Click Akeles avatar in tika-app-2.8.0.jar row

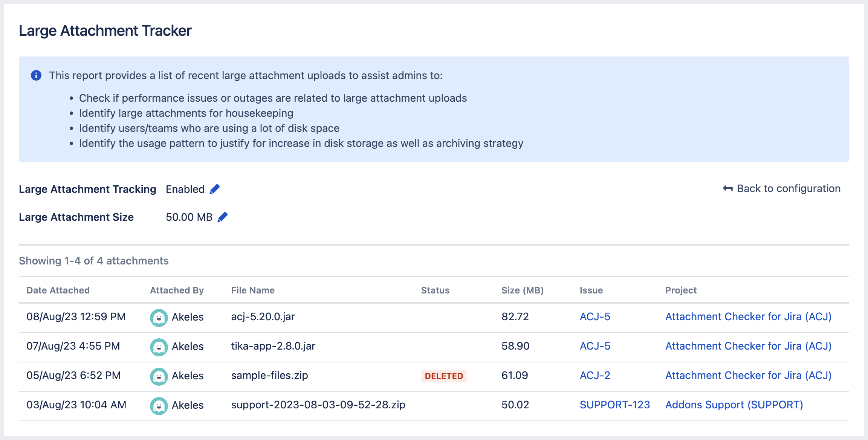(159, 347)
